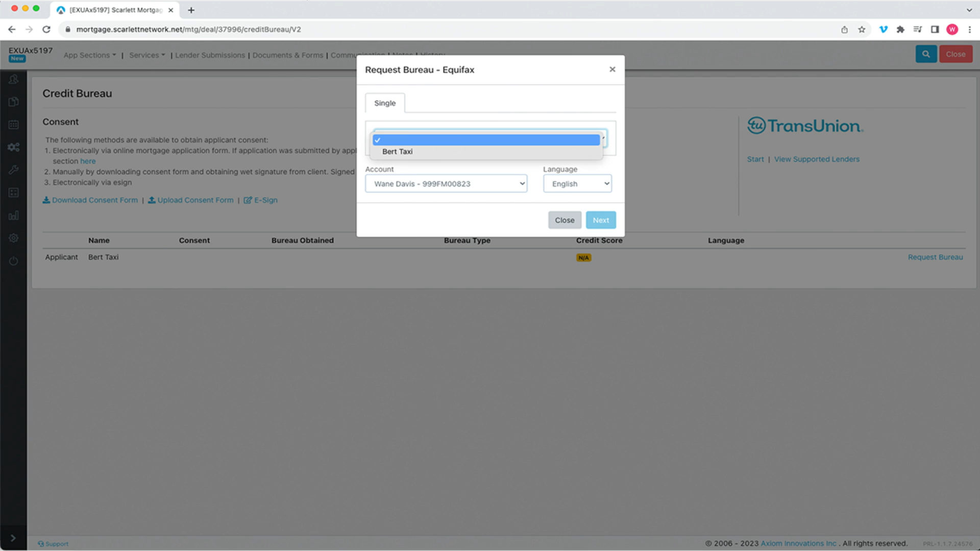
Task: Close the Scarlett Mortgage browser tab
Action: [x=171, y=10]
